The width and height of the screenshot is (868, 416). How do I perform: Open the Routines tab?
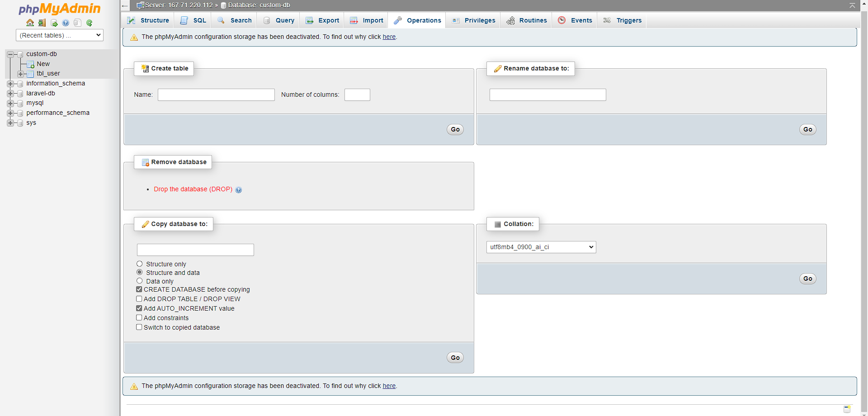526,20
